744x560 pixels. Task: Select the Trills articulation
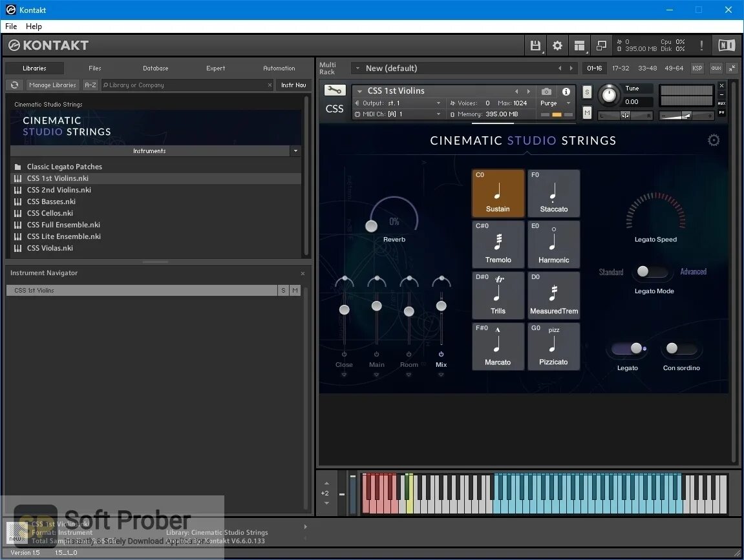(x=498, y=295)
